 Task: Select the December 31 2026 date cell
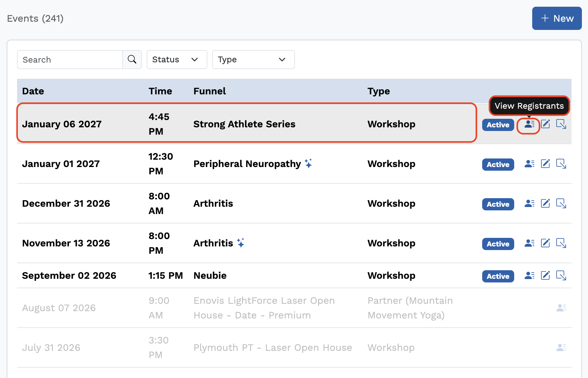[x=66, y=203]
